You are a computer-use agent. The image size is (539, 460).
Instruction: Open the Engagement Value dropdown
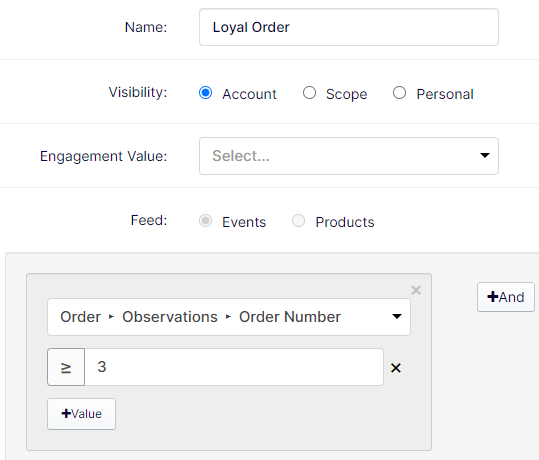click(349, 156)
